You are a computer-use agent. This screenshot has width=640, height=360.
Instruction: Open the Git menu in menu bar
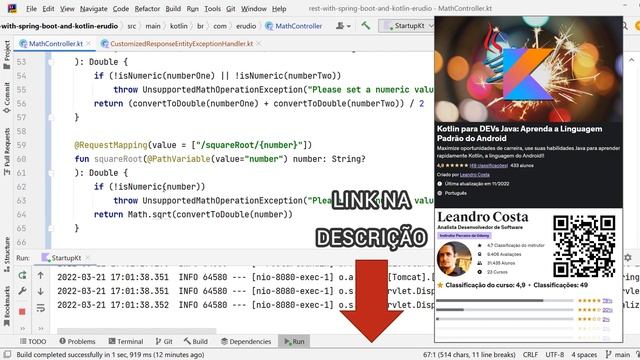tap(231, 9)
